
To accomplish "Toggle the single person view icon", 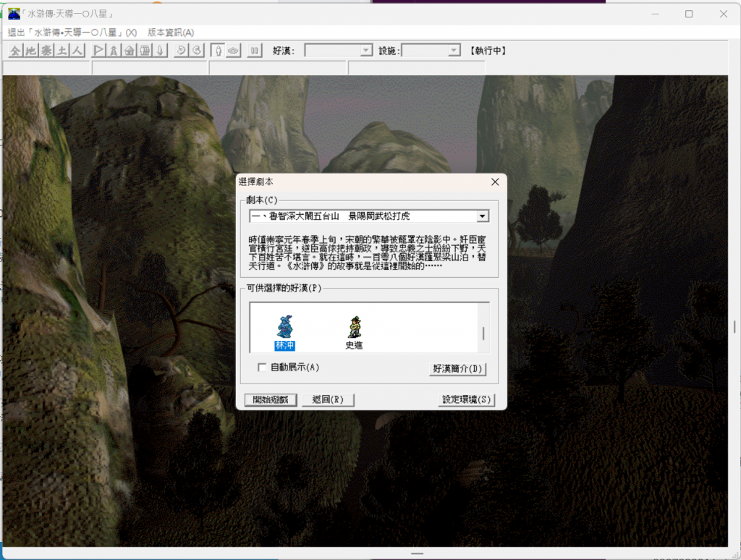I will pos(218,51).
